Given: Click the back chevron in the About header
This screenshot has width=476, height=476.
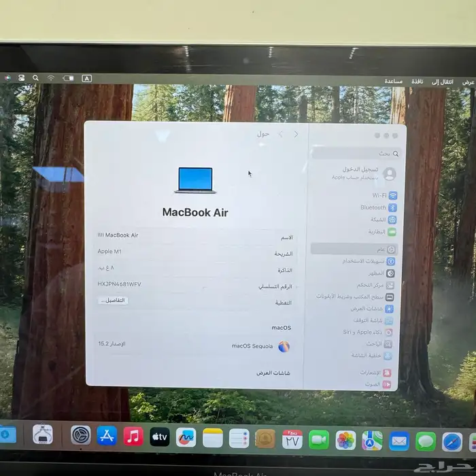Looking at the screenshot, I should [296, 135].
